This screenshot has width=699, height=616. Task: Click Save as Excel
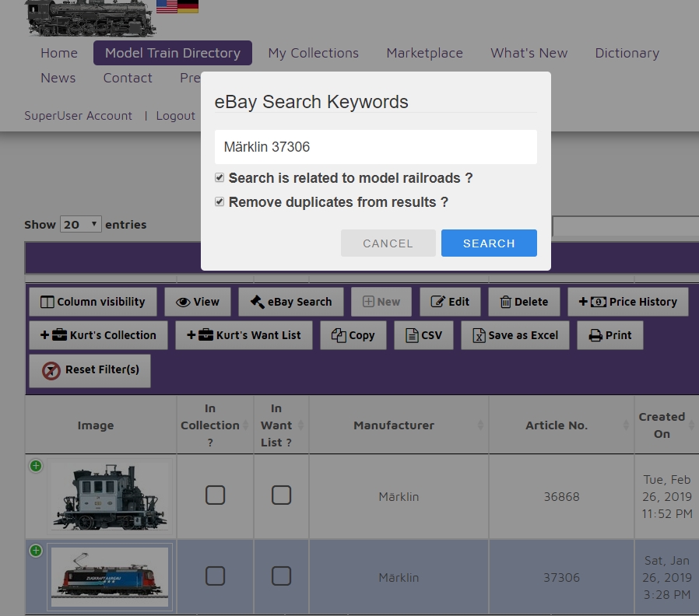tap(515, 335)
